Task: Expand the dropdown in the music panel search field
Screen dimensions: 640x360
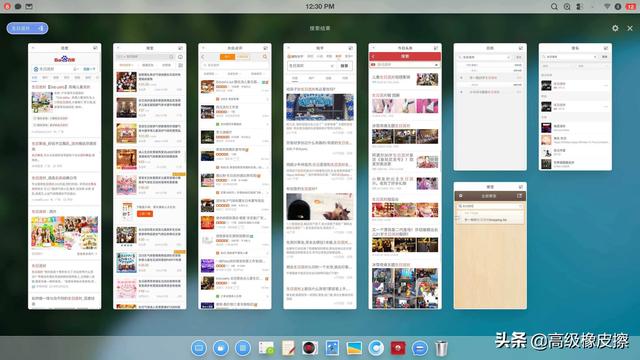Action: [595, 57]
